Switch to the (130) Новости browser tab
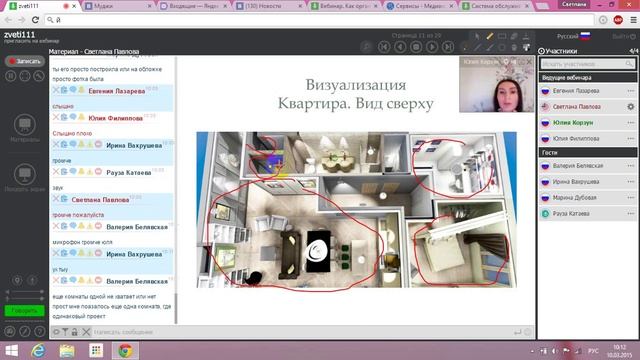The height and width of the screenshot is (360, 640). coord(269,6)
